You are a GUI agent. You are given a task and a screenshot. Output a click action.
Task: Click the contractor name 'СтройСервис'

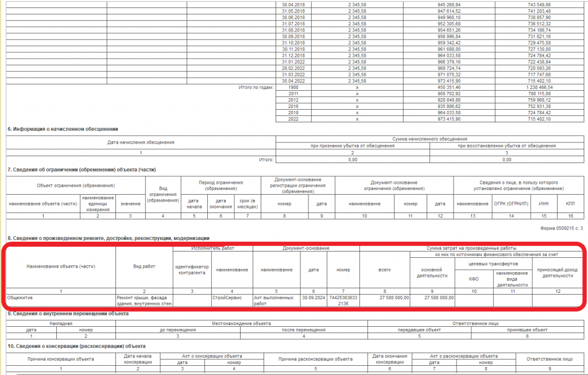coord(227,297)
